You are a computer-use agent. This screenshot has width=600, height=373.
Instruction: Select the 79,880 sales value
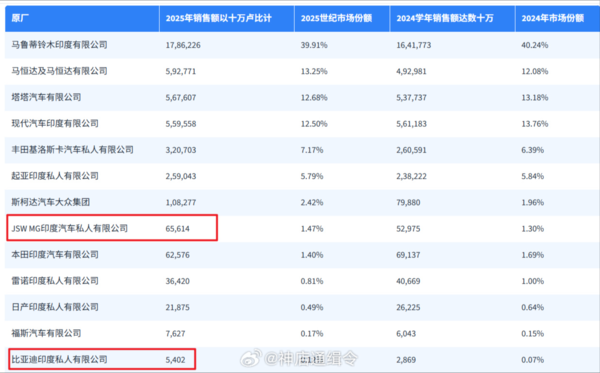408,202
